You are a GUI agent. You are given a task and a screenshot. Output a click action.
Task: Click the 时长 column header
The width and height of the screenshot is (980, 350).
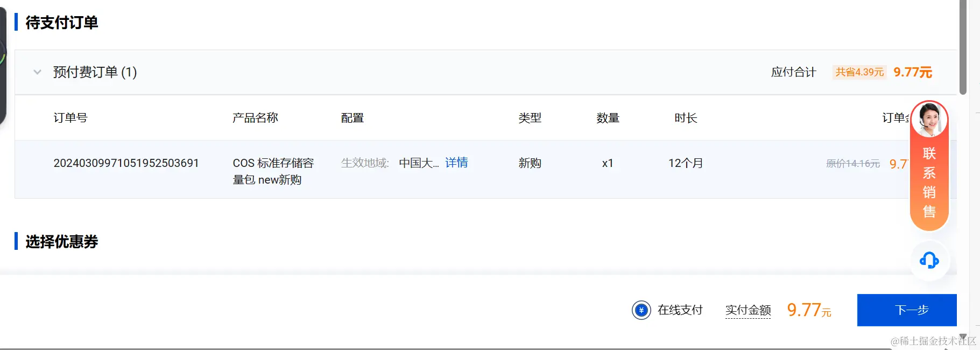(686, 118)
